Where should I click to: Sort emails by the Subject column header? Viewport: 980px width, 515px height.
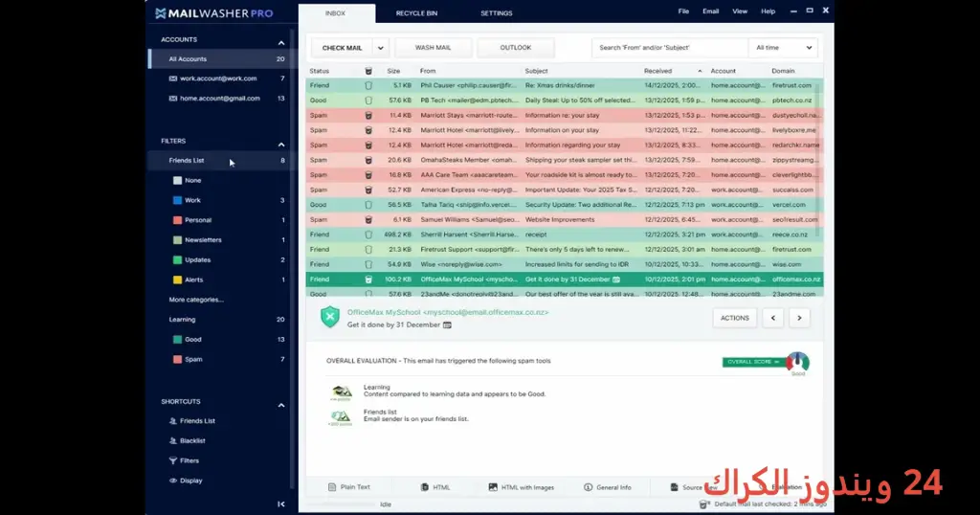(536, 71)
